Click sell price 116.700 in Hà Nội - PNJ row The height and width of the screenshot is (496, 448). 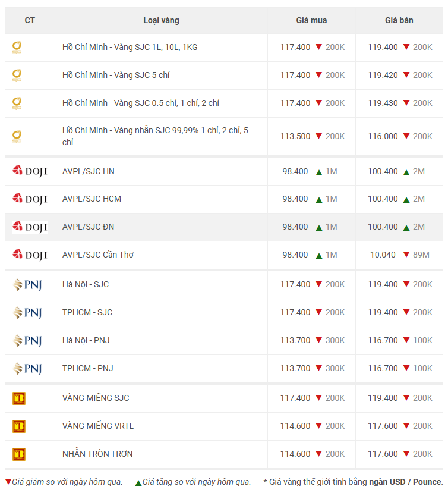(383, 340)
